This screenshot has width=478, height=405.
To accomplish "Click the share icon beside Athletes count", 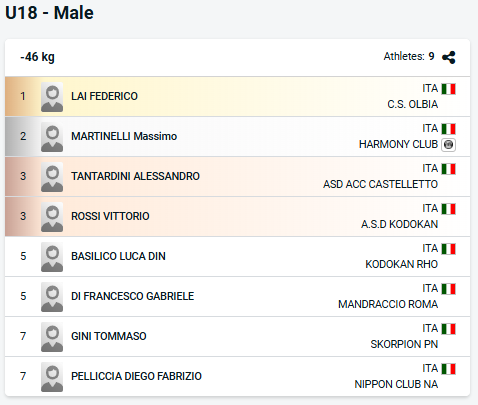I will [x=448, y=57].
